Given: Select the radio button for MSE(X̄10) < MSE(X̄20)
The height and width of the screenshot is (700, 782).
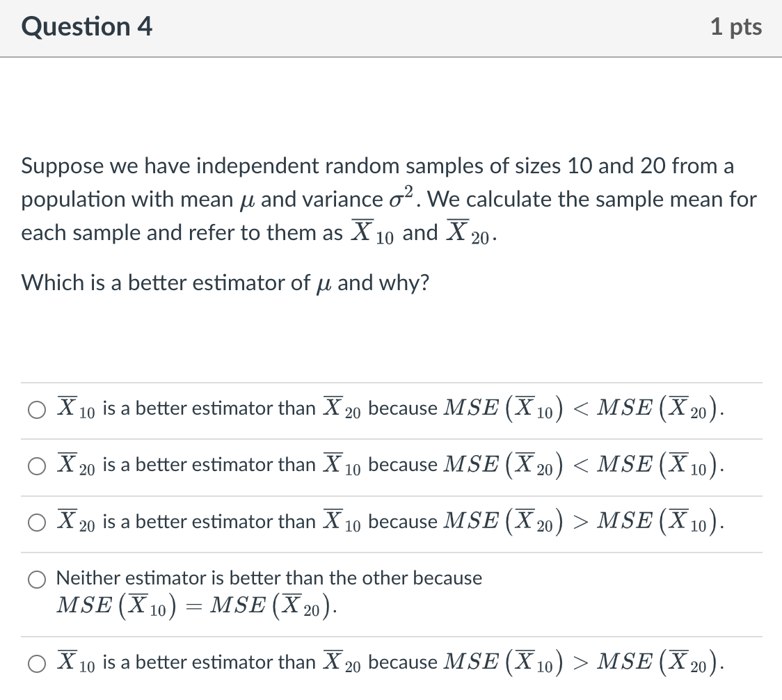Looking at the screenshot, I should pyautogui.click(x=35, y=409).
